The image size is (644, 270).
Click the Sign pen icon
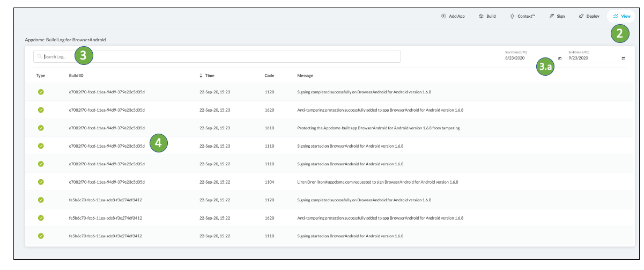pos(551,17)
